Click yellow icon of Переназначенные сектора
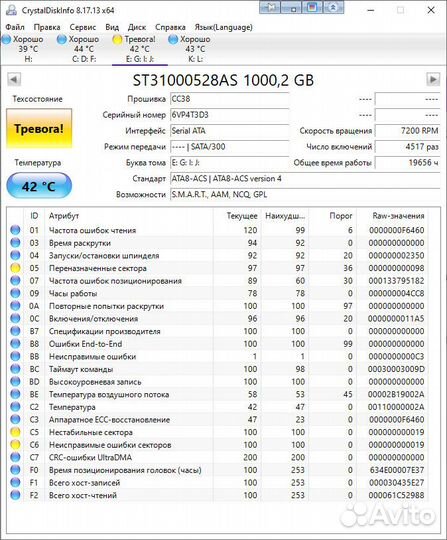Screen dimensions: 447x540 point(15,268)
